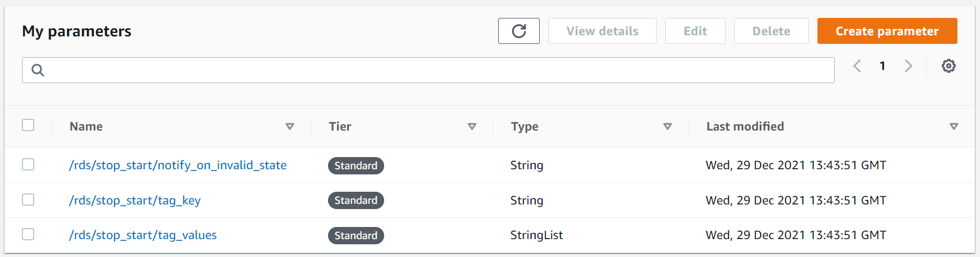Click the refresh parameters icon button
The height and width of the screenshot is (257, 980).
click(x=518, y=31)
